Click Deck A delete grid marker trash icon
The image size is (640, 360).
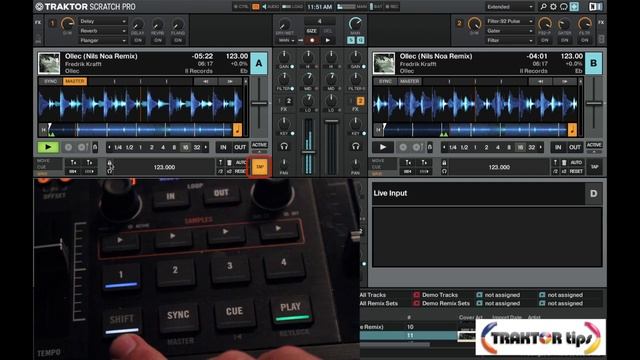229,162
